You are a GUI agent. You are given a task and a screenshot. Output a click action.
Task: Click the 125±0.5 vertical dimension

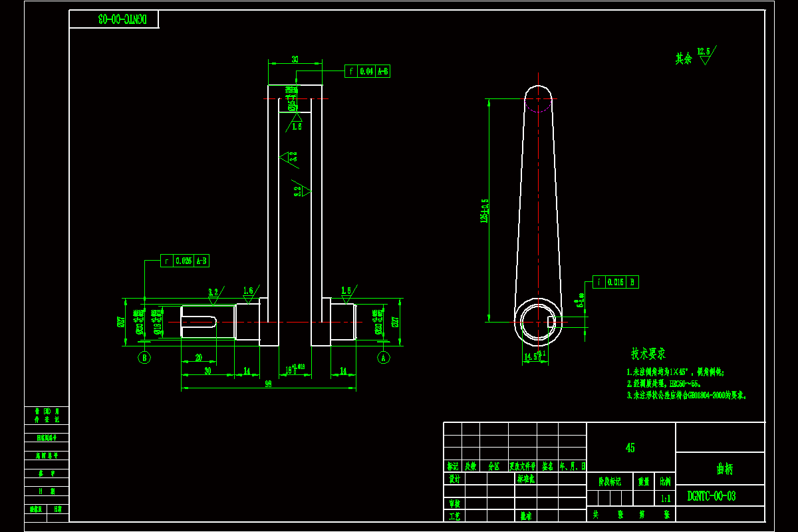click(484, 210)
